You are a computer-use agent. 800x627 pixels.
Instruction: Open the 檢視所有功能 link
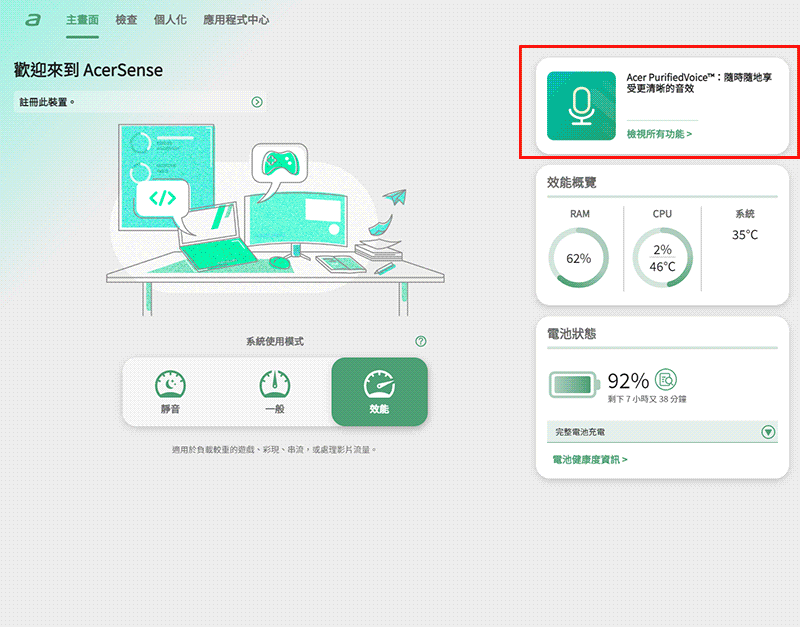[659, 134]
